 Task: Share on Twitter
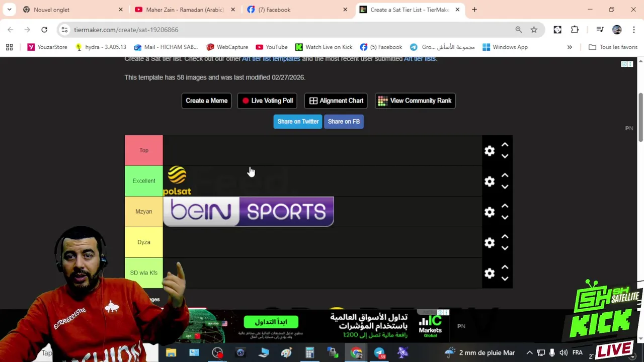click(x=298, y=121)
